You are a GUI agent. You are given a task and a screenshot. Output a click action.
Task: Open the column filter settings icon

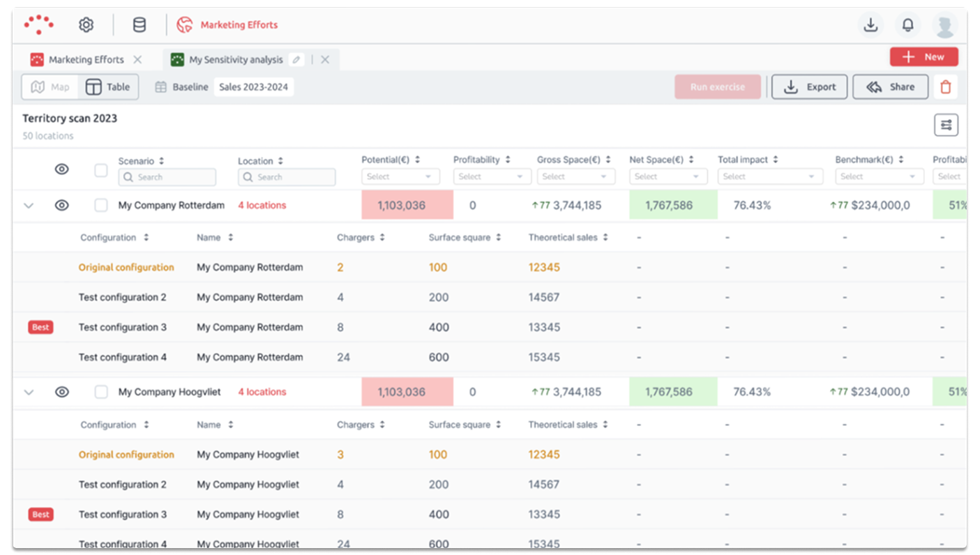[x=946, y=125]
